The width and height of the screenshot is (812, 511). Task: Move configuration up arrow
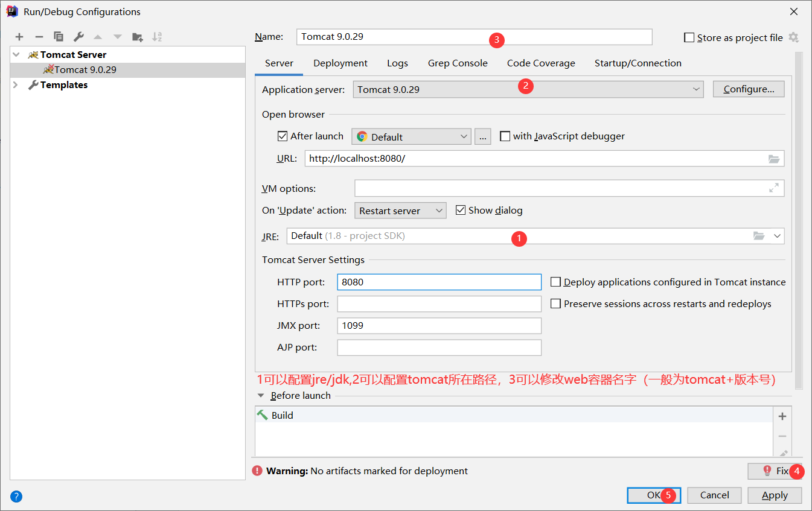tap(98, 37)
